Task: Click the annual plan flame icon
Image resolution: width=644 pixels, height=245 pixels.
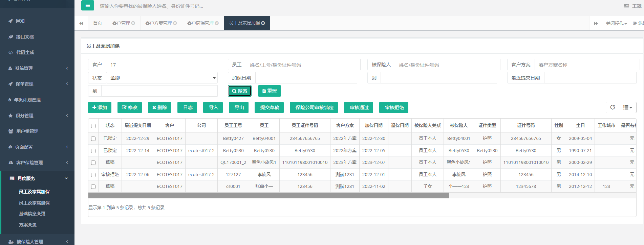Action: point(10,100)
